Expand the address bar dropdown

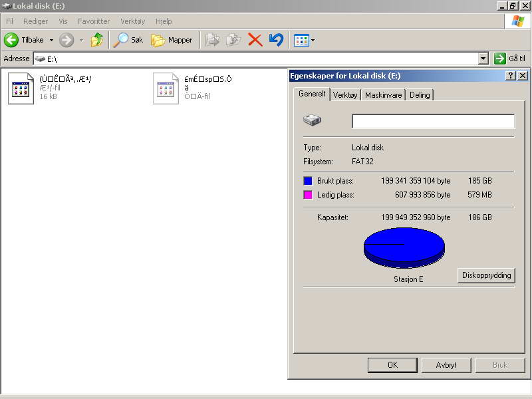coord(483,59)
